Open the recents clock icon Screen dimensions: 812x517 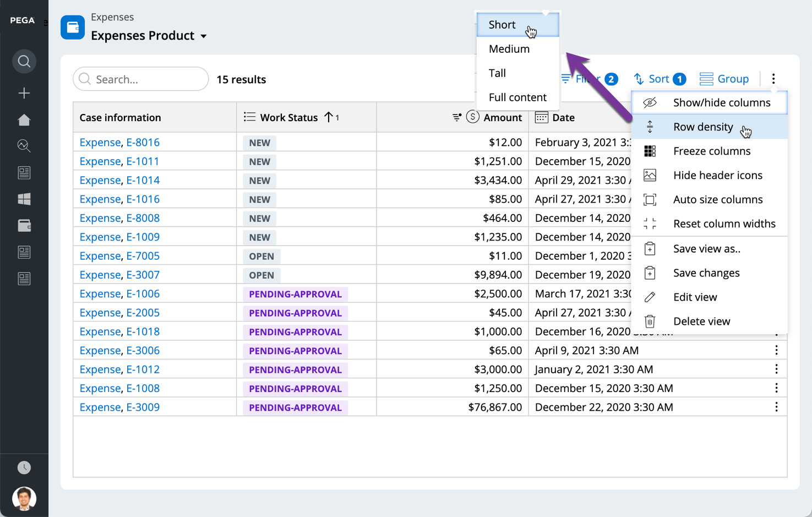click(x=24, y=467)
